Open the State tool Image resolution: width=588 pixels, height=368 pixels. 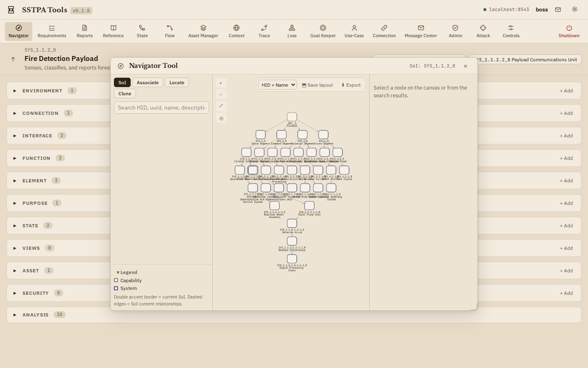[x=142, y=31]
